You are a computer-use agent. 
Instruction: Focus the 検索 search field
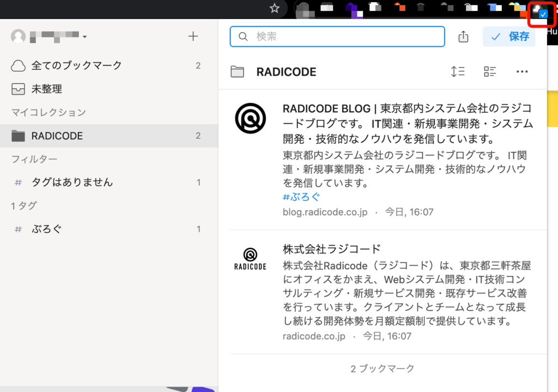tap(337, 36)
